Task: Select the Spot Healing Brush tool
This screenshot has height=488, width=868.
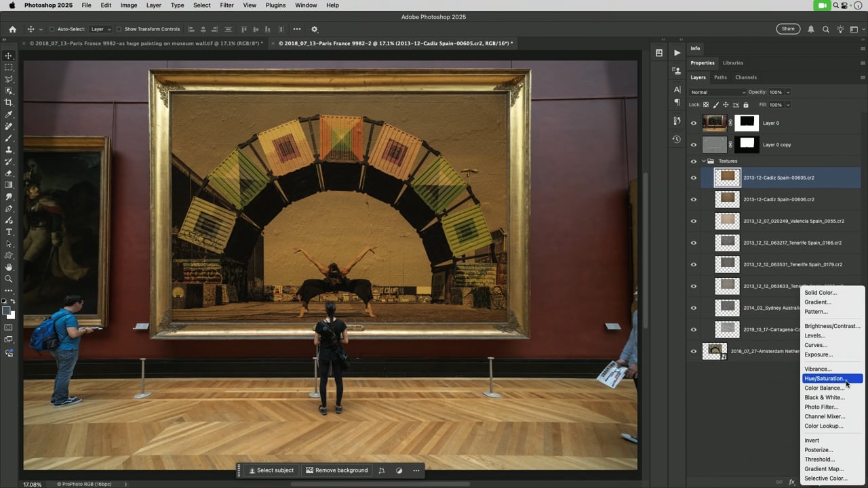Action: [x=9, y=126]
